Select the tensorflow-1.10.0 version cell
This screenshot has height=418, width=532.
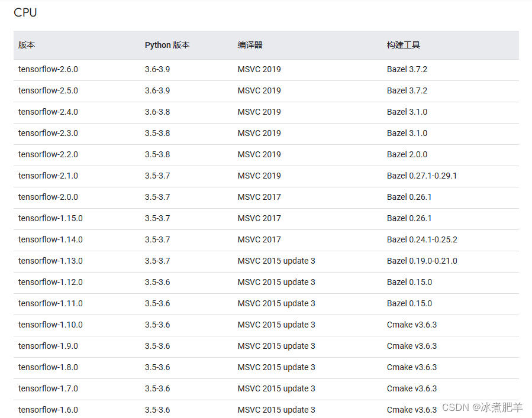50,325
